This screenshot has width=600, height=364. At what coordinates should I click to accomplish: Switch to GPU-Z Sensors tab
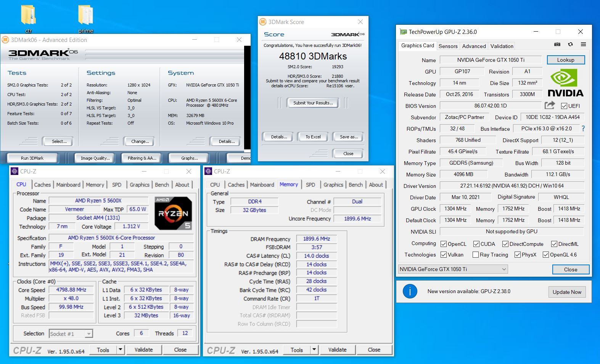pos(448,46)
